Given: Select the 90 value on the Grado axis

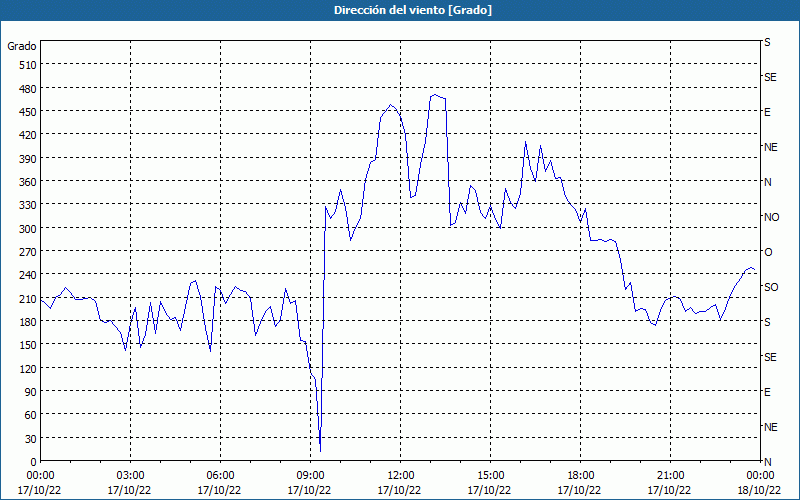Looking at the screenshot, I should [x=31, y=392].
